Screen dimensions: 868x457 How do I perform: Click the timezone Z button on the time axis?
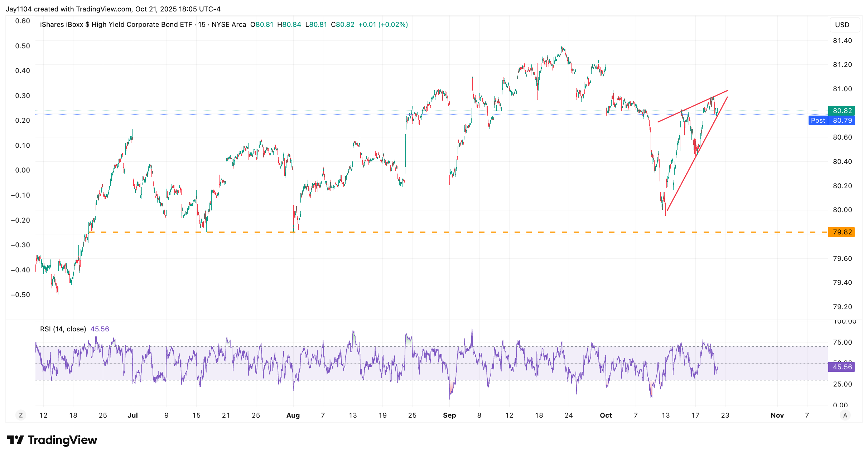coord(21,415)
